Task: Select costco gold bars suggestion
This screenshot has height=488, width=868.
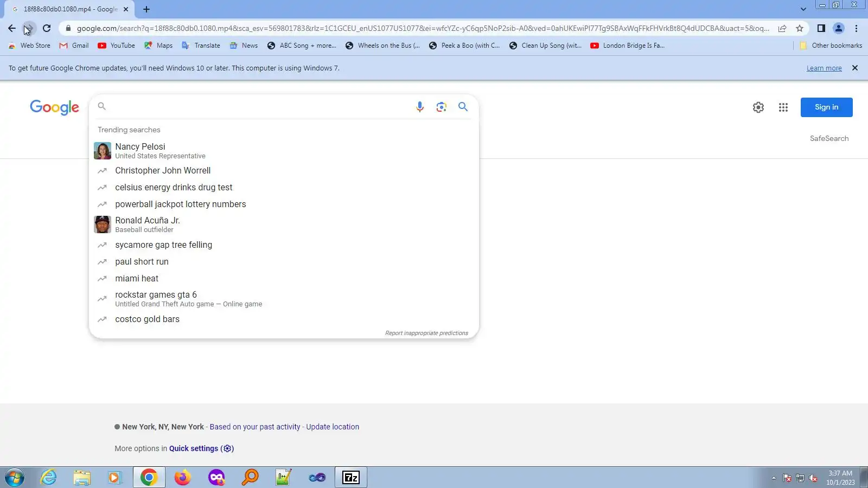Action: [x=284, y=319]
